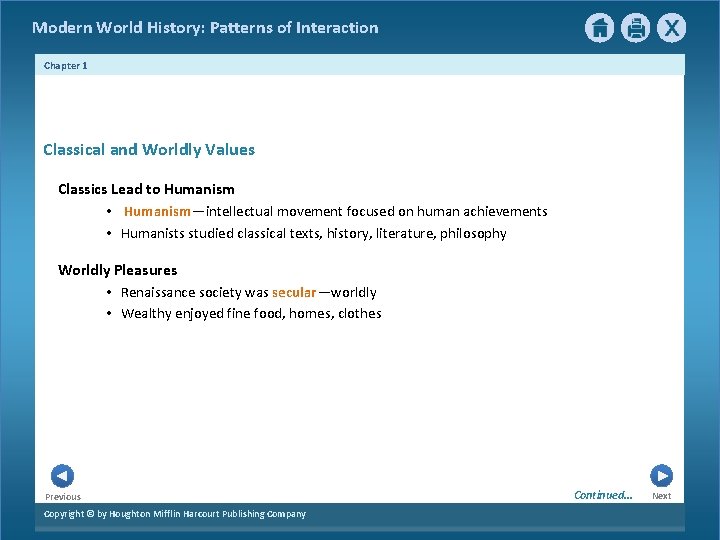Image resolution: width=720 pixels, height=540 pixels.
Task: Click the Classical and Worldly Values heading
Action: click(x=149, y=150)
